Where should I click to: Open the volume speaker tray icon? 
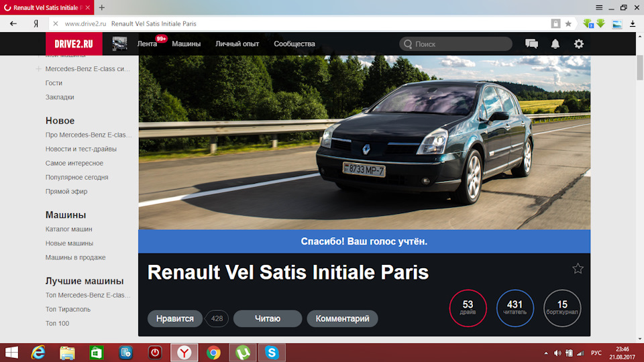[x=557, y=353]
